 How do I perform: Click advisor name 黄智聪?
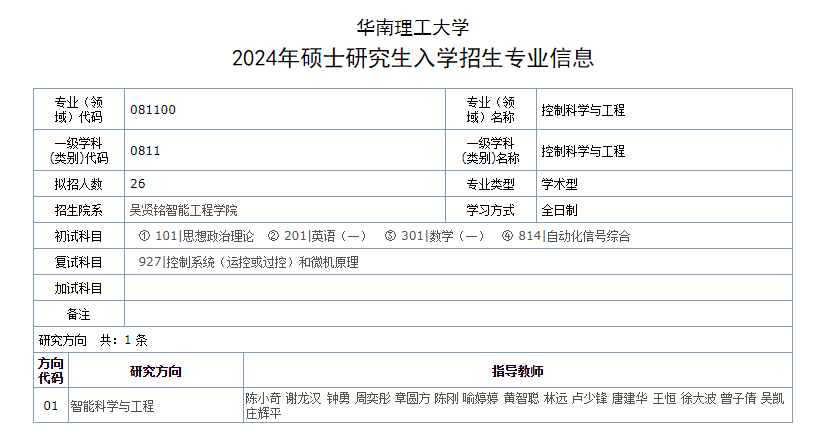[521, 399]
